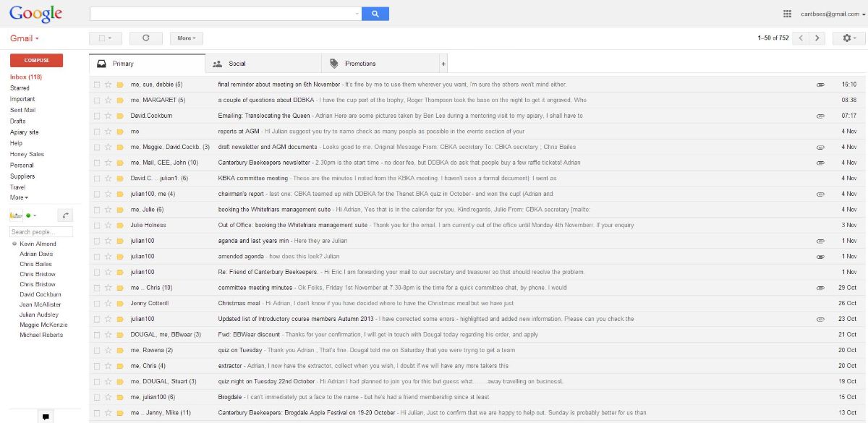Open the Important folder
Image resolution: width=868 pixels, height=423 pixels.
(22, 99)
